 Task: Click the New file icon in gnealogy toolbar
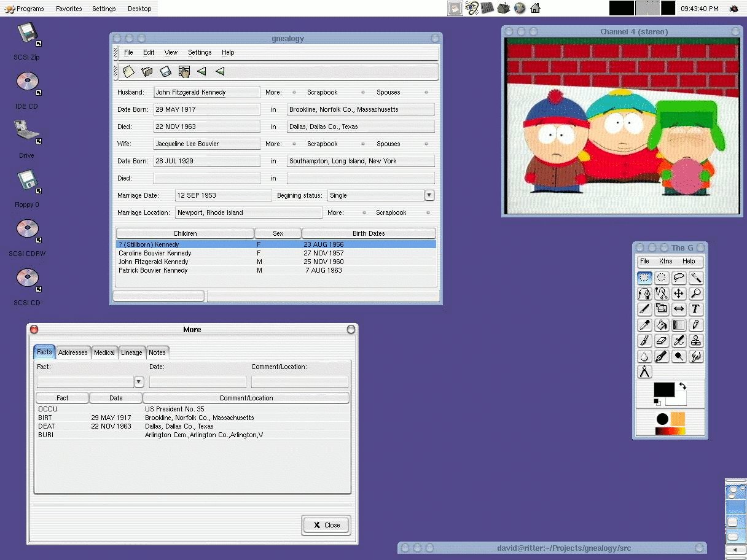[128, 72]
